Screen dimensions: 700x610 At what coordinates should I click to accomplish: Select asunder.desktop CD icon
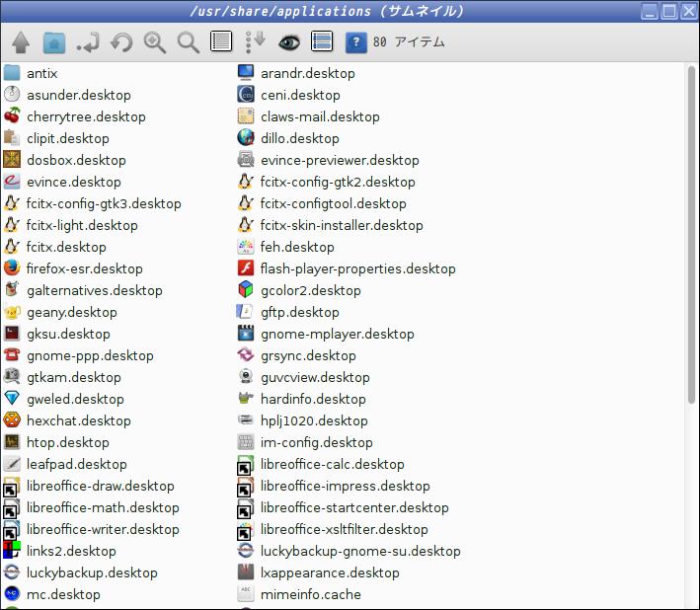pyautogui.click(x=12, y=95)
